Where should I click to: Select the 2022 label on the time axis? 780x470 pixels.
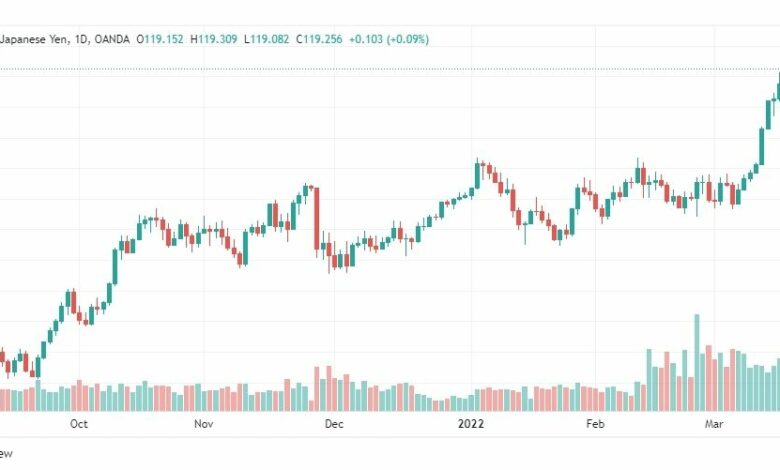pos(471,424)
